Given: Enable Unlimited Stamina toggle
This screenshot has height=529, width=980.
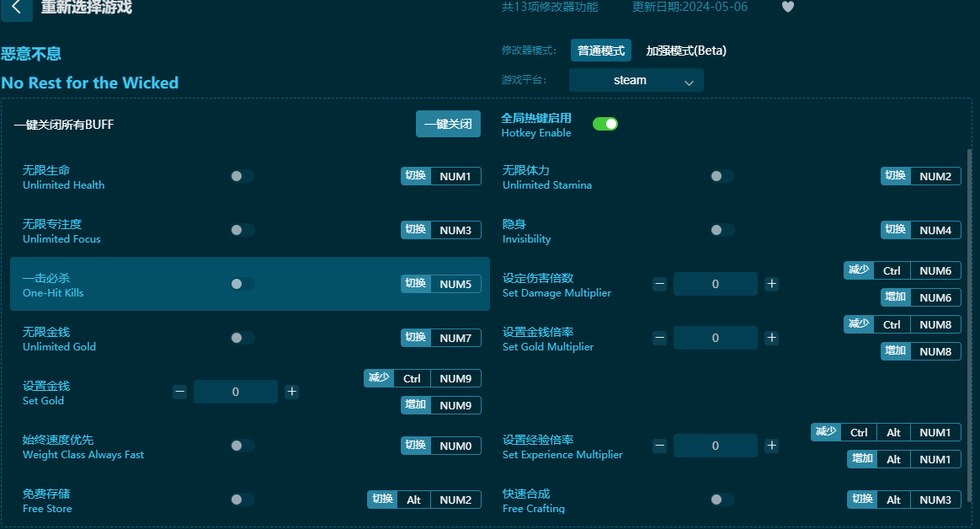Looking at the screenshot, I should pos(722,176).
